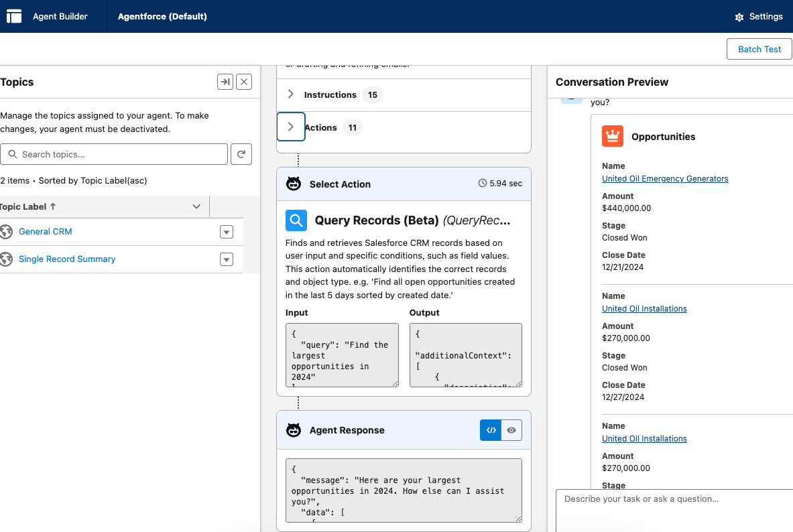Open United Oil Emergency Generators opportunity
The image size is (793, 532).
(x=665, y=179)
